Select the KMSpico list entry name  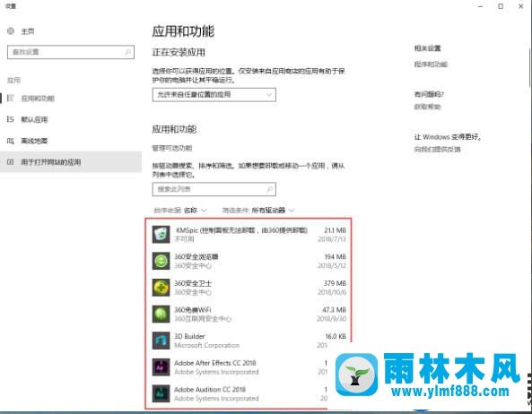pyautogui.click(x=241, y=230)
